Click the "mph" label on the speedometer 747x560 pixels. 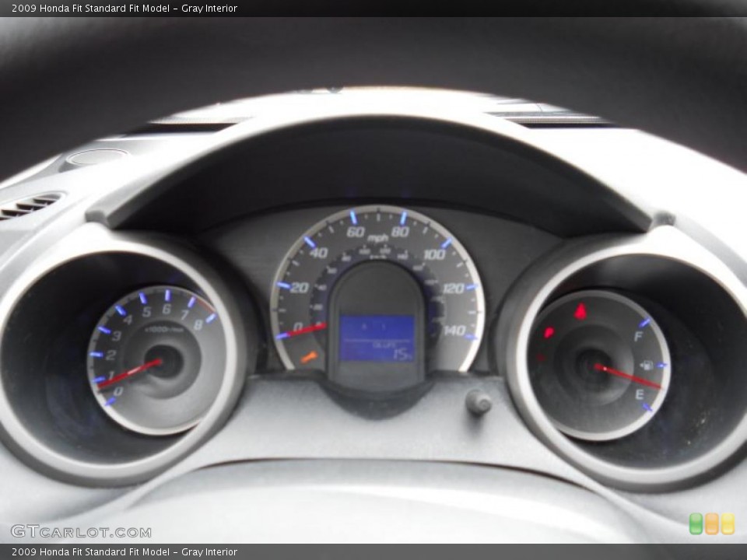[x=378, y=238]
